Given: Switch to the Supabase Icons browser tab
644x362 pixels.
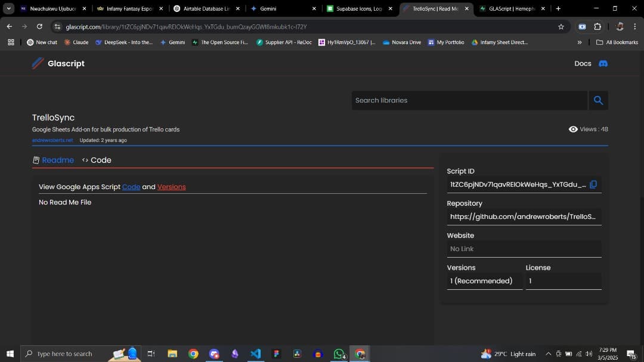Looking at the screenshot, I should click(x=360, y=8).
